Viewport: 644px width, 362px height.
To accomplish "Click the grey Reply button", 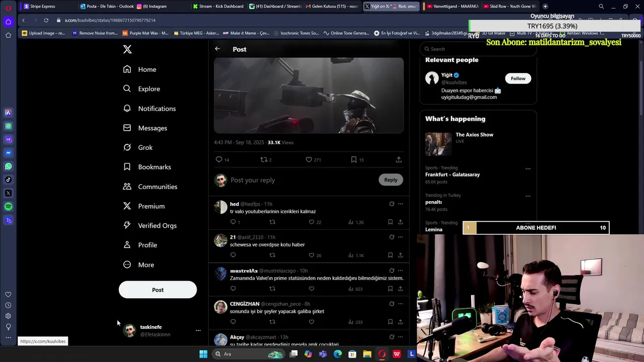I will 391,180.
